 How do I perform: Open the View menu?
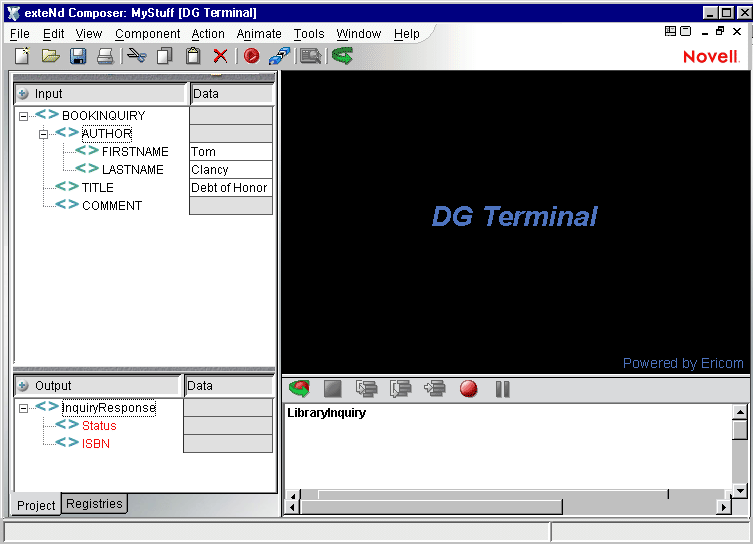pos(89,34)
